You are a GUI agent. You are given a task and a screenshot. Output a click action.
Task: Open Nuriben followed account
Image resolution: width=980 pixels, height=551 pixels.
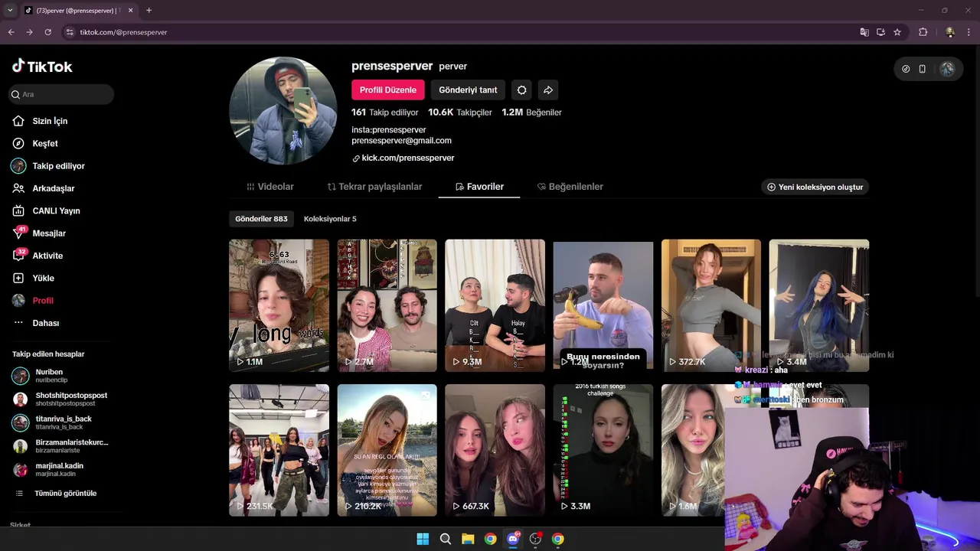tap(61, 376)
